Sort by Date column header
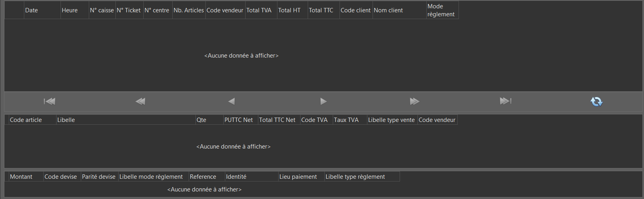 (x=42, y=10)
